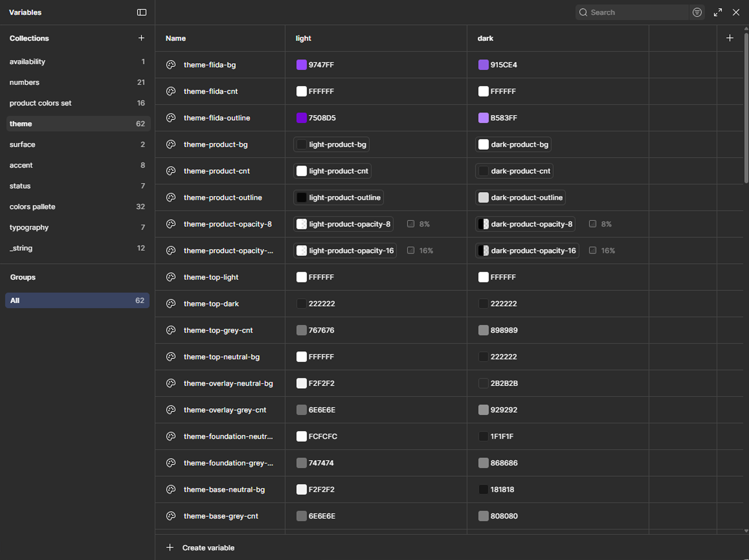Viewport: 749px width, 560px height.
Task: Click the B583FF dark mode swatch
Action: (x=483, y=118)
